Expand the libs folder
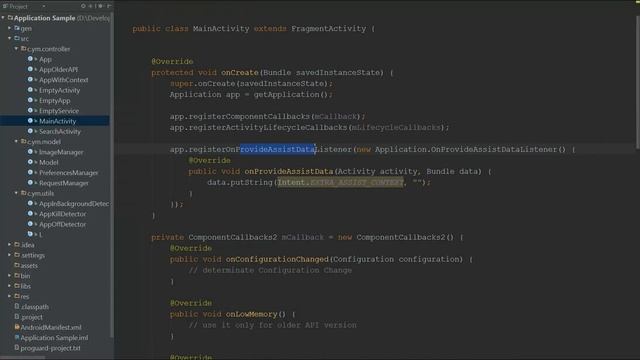This screenshot has width=640, height=360. pyautogui.click(x=9, y=286)
